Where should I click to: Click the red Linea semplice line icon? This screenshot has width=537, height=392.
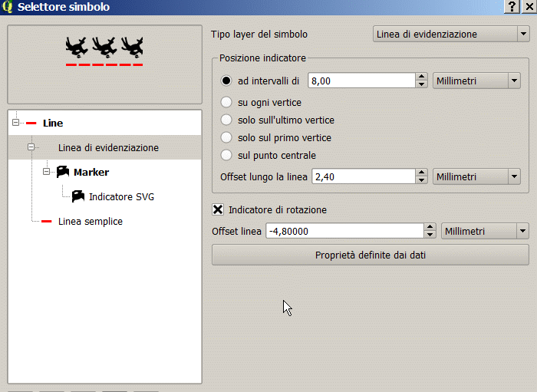[47, 222]
